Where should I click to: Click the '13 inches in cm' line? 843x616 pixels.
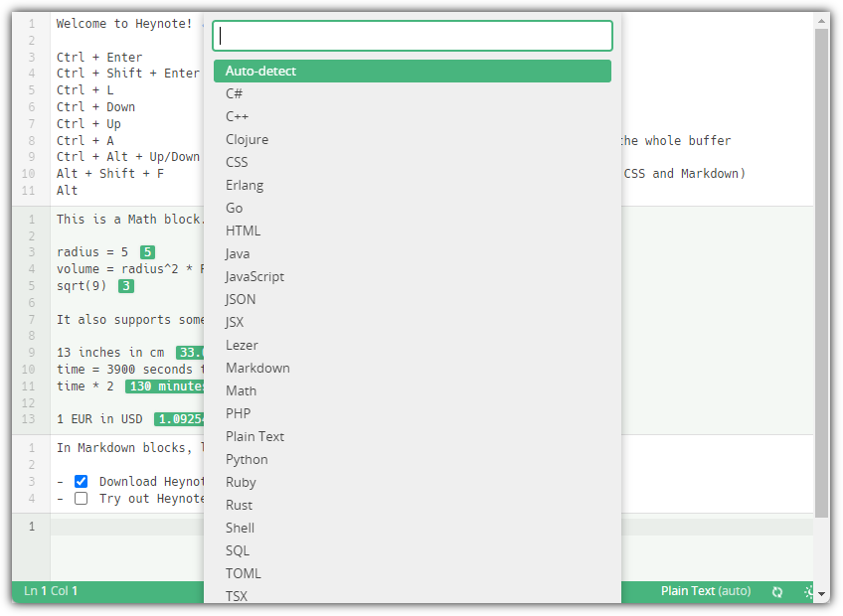click(110, 353)
